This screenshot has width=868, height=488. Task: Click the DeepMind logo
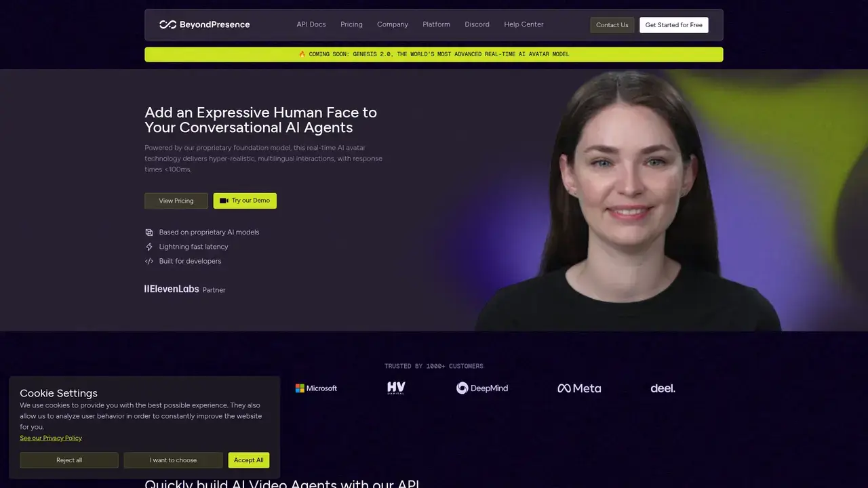[x=481, y=388]
